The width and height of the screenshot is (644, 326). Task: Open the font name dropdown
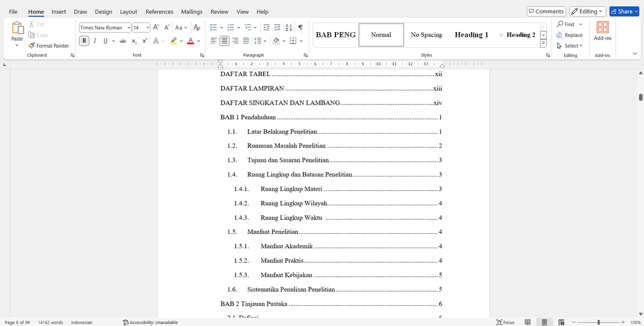(128, 28)
